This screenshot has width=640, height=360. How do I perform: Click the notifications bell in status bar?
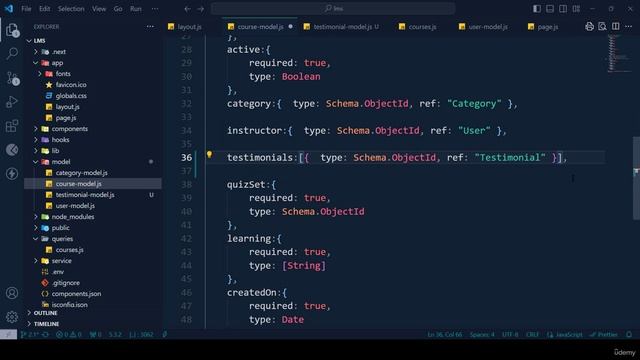[629, 335]
